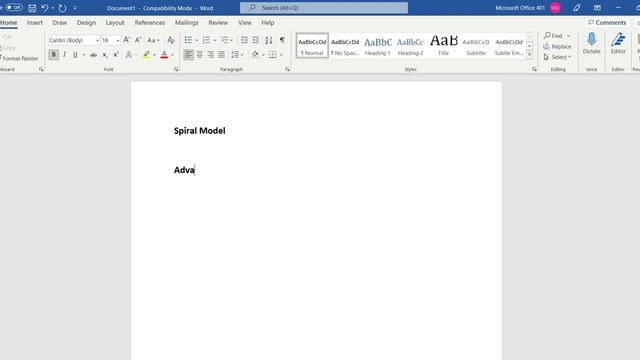
Task: Align text to the right
Action: pyautogui.click(x=211, y=55)
